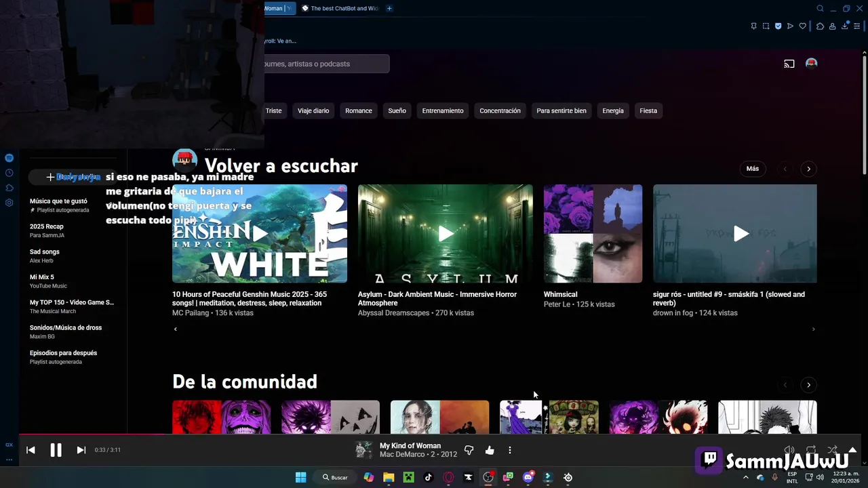Skip to the next track
Screen dimensions: 868x488
(81, 450)
